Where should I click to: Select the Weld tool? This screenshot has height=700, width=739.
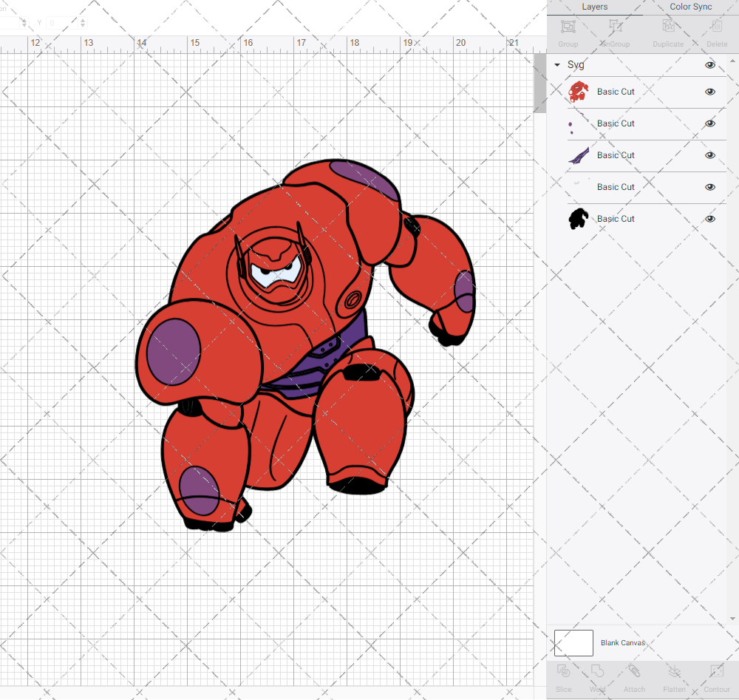coord(597,671)
